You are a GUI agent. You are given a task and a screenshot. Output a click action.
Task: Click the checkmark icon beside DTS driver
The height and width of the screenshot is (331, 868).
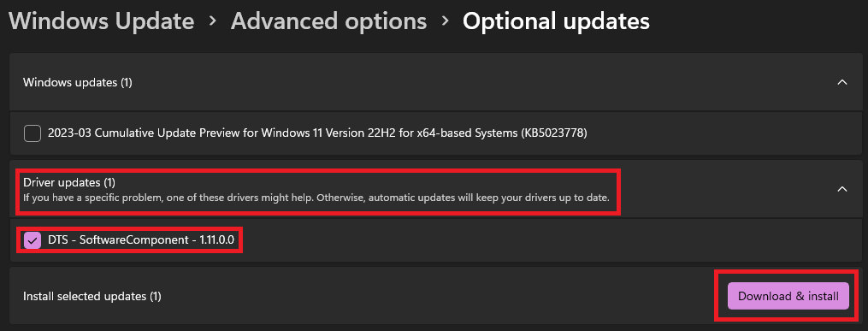pyautogui.click(x=32, y=240)
